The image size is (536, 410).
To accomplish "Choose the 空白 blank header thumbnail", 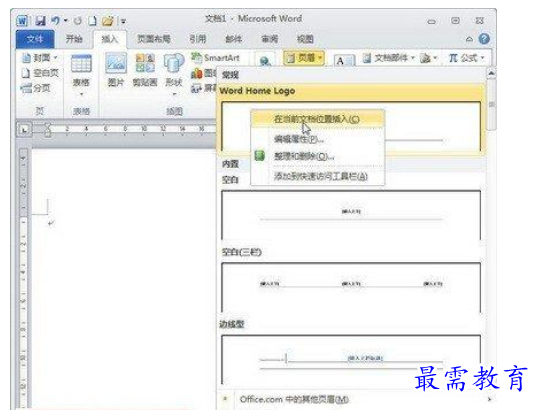I will point(351,215).
